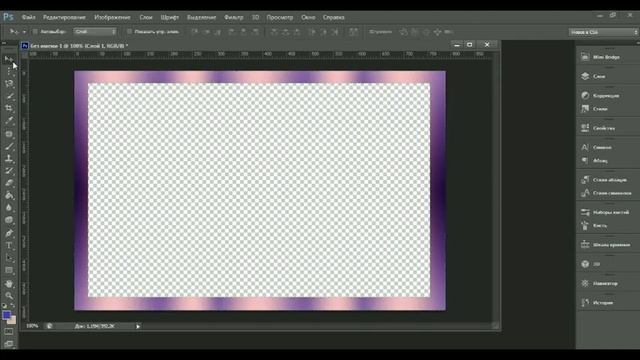Expand the right panel dock arrows
Image resolution: width=640 pixels, height=360 pixels.
pos(638,42)
